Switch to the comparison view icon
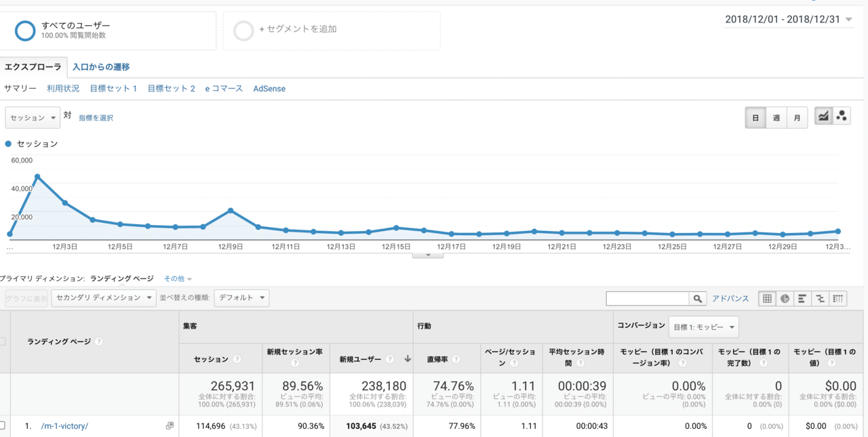Image resolution: width=868 pixels, height=437 pixels. point(820,299)
